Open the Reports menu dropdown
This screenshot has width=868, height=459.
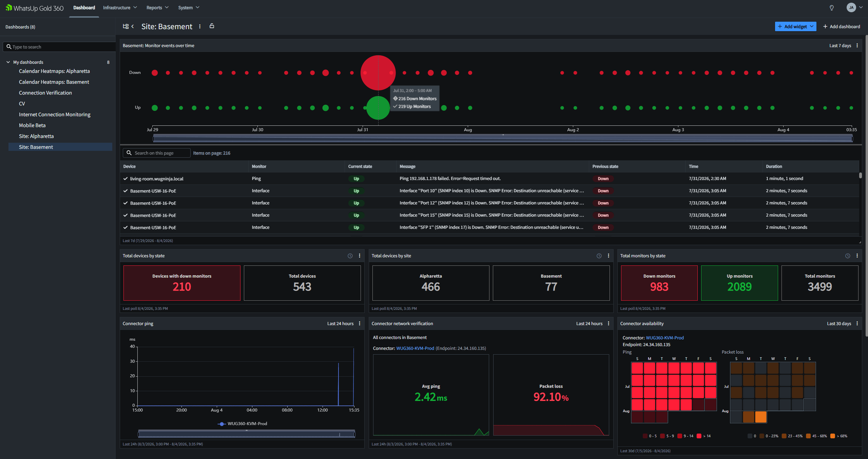point(157,7)
